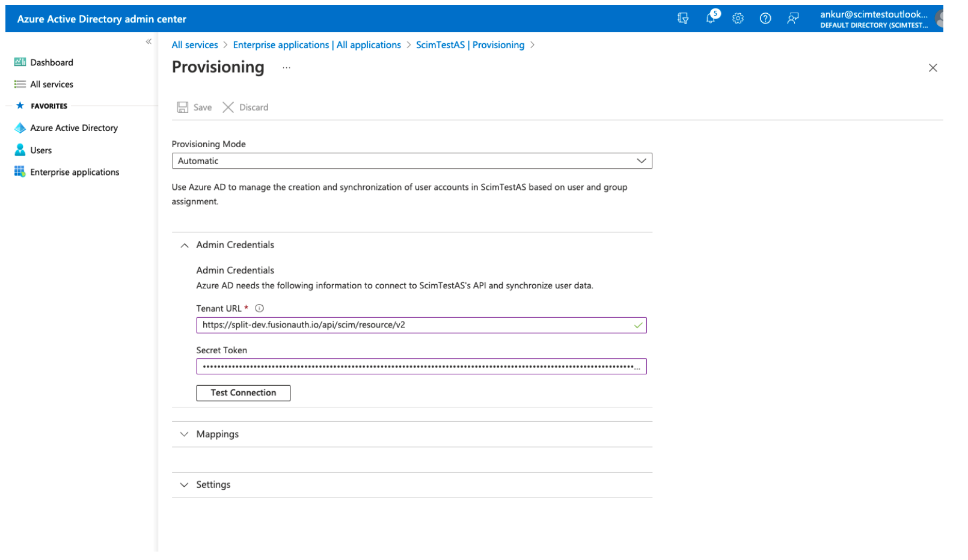Open the feedback icon in header

click(792, 19)
